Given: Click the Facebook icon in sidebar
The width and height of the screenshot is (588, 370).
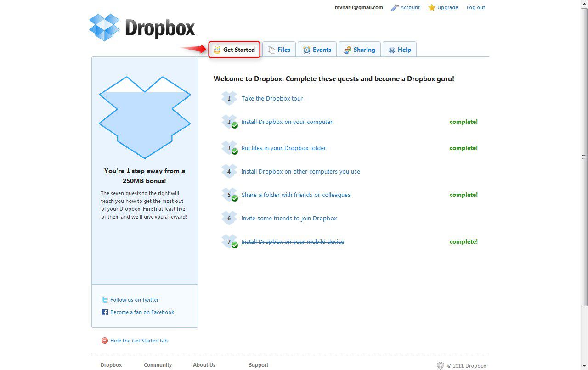Looking at the screenshot, I should pyautogui.click(x=105, y=312).
